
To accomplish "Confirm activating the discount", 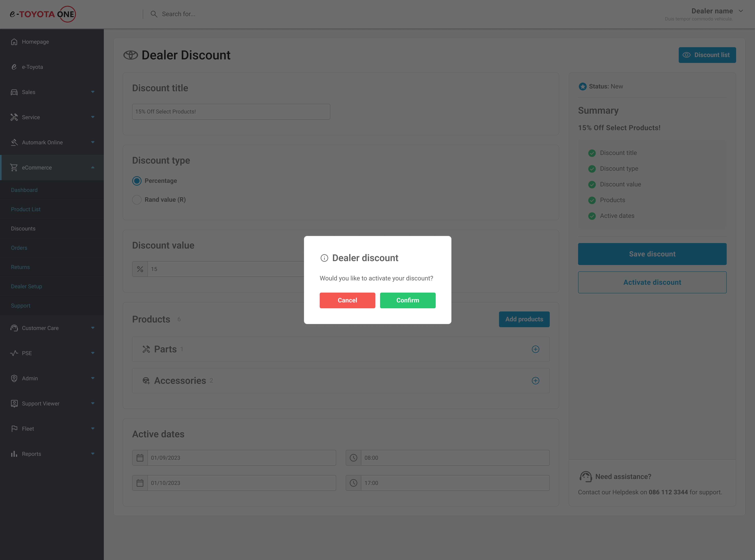I will pos(408,300).
